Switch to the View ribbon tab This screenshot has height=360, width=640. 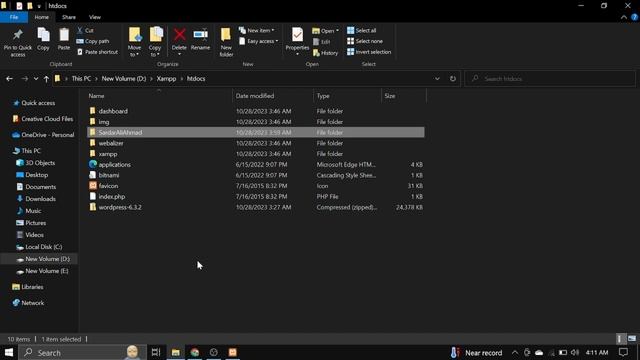(x=95, y=17)
